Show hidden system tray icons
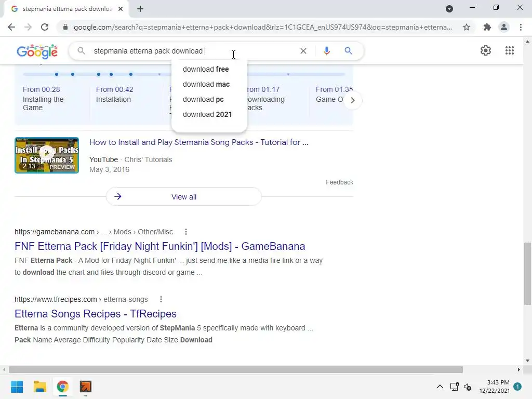Screen dimensions: 532x399 tap(440, 387)
